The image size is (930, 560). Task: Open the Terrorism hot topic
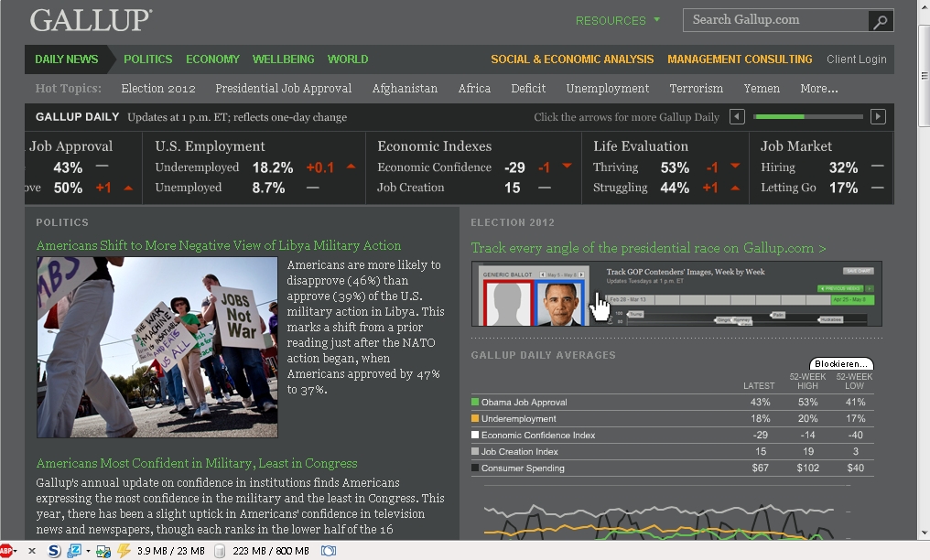(697, 88)
